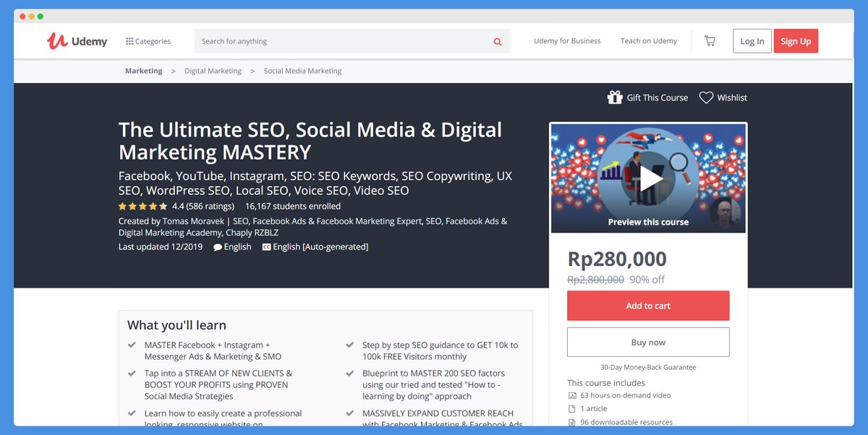Click checkmark beside MASTER Facebook + Instagram
Viewport: 868px width, 435px height.
(132, 345)
